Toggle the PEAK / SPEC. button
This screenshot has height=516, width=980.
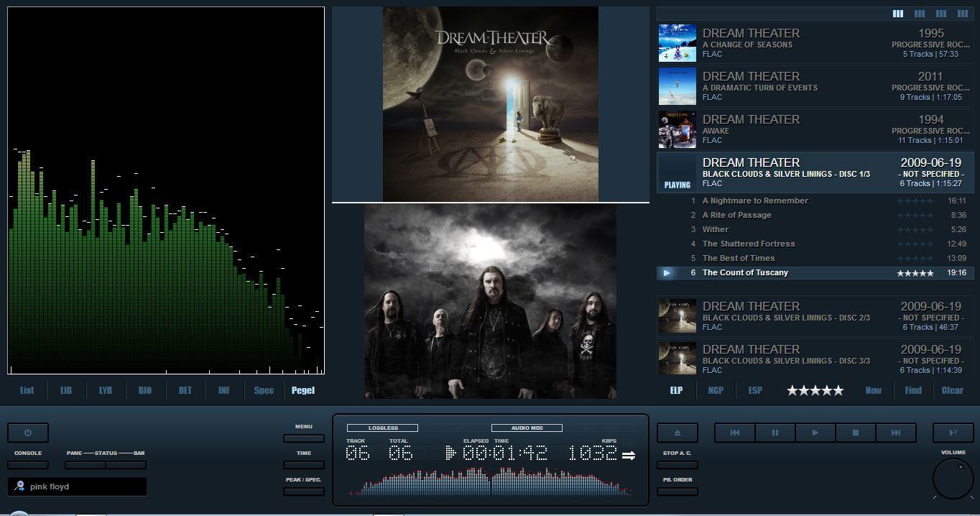tap(304, 492)
